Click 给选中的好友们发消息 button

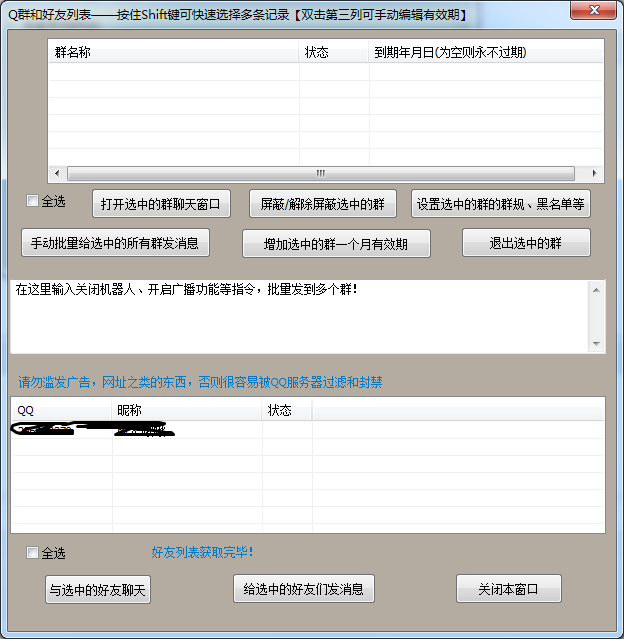point(304,589)
